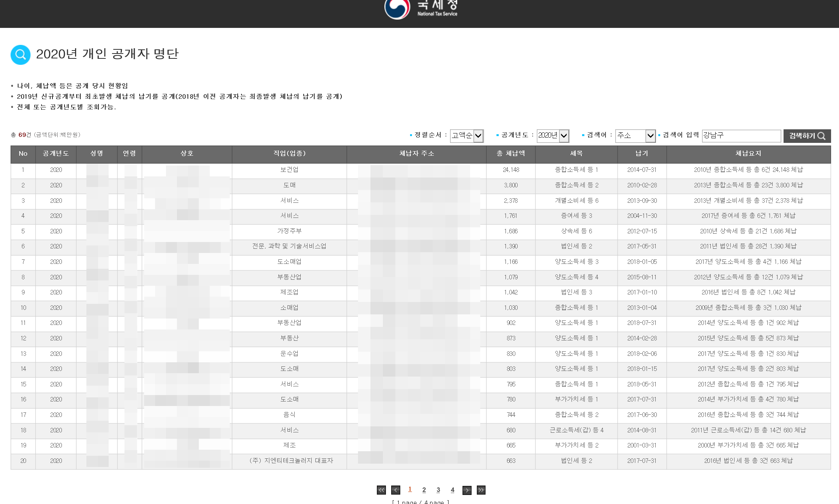
Task: Jump to the last page arrow icon
Action: point(481,490)
